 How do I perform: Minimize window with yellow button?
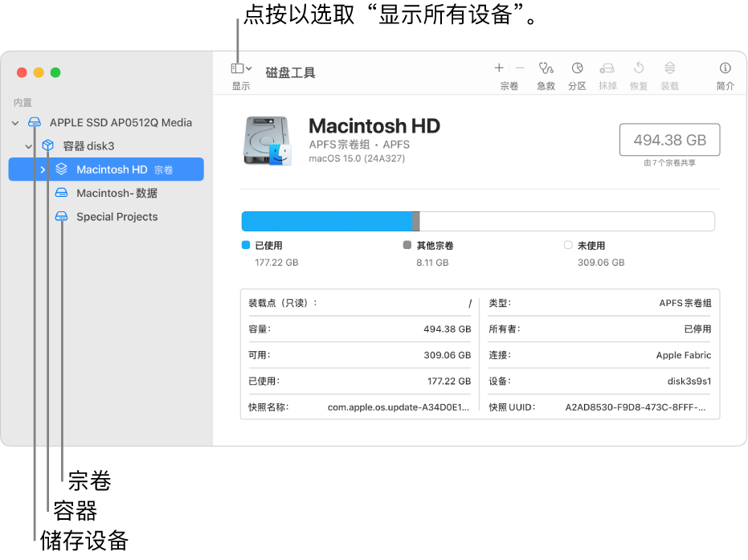click(x=39, y=72)
